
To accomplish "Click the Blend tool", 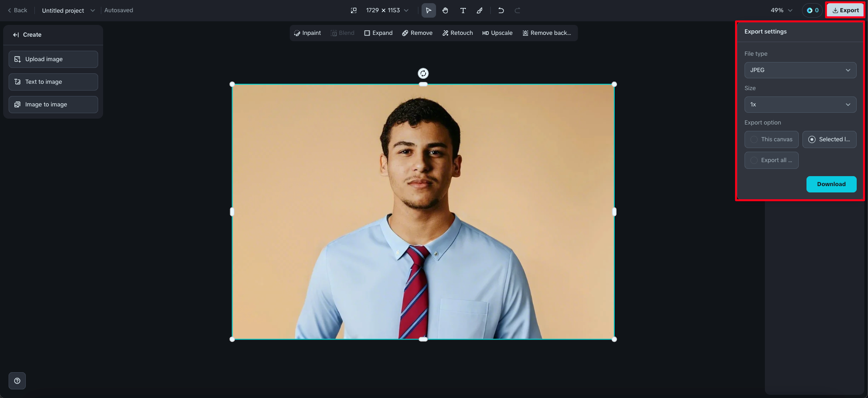I will pos(342,33).
